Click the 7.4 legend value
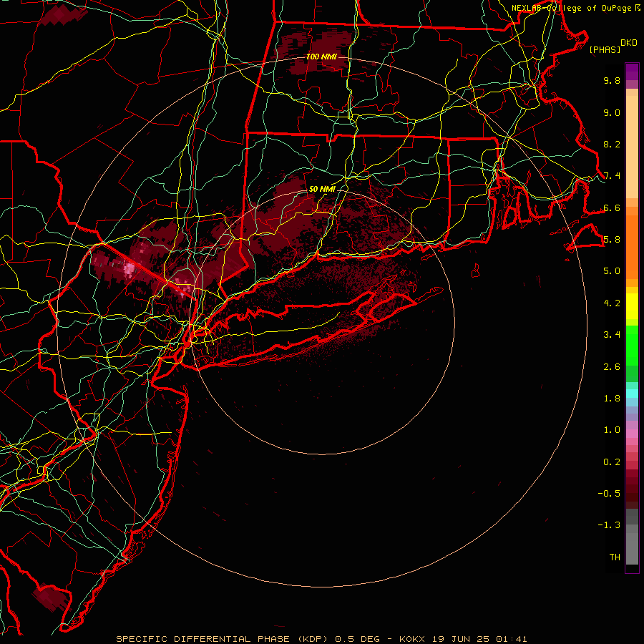 (612, 176)
